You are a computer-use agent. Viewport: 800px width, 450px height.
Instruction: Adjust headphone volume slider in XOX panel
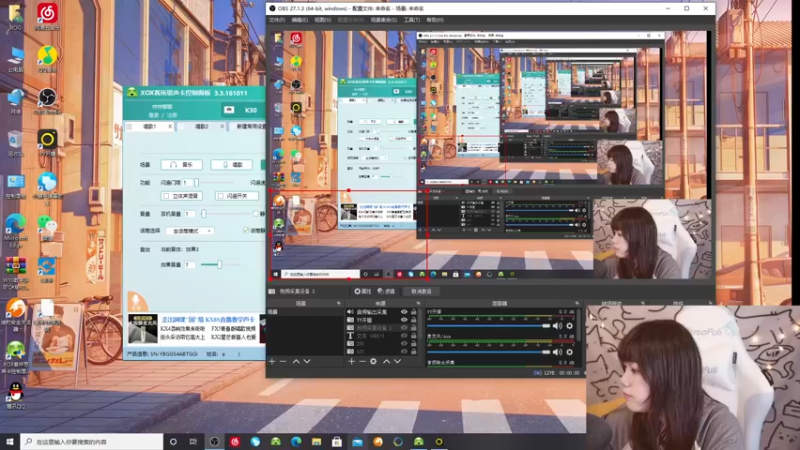click(224, 214)
